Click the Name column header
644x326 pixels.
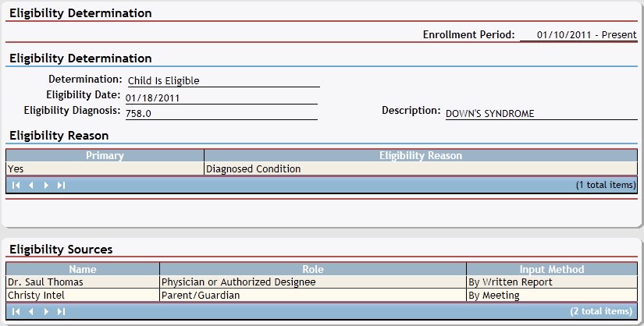pyautogui.click(x=81, y=269)
